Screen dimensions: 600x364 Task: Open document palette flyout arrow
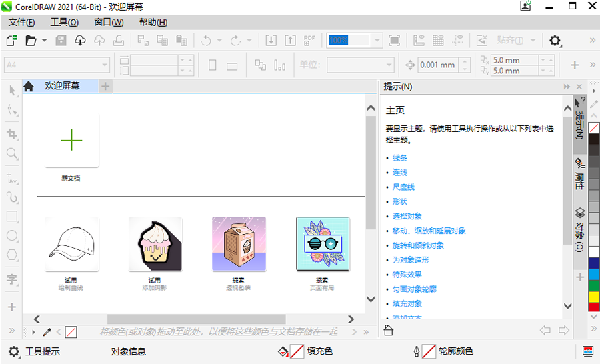34,332
